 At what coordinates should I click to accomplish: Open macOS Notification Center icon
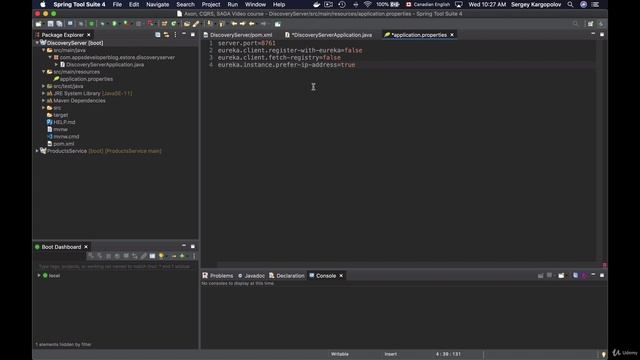pos(596,4)
